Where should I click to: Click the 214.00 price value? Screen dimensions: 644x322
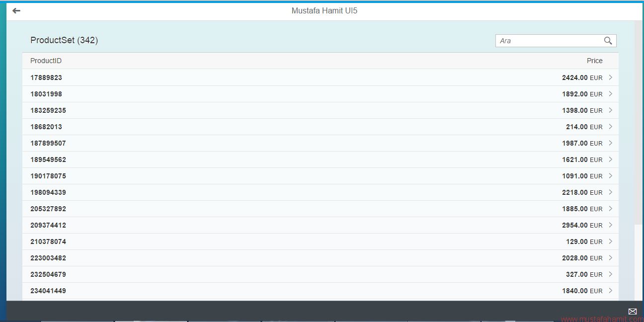point(577,127)
